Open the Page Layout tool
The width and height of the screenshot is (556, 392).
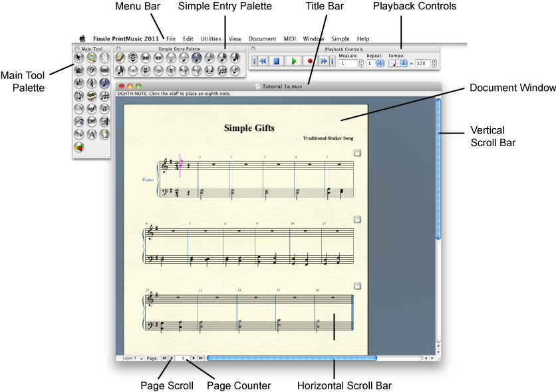point(104,134)
